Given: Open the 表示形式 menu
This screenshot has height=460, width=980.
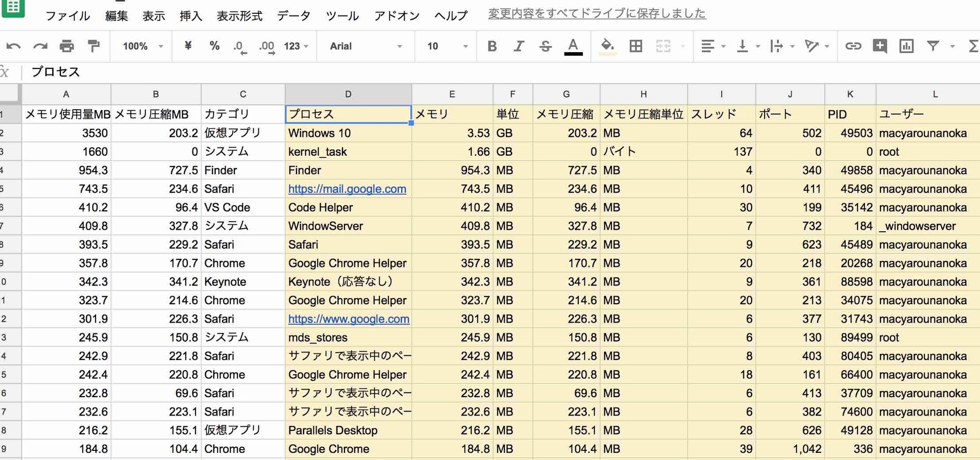Looking at the screenshot, I should (239, 16).
